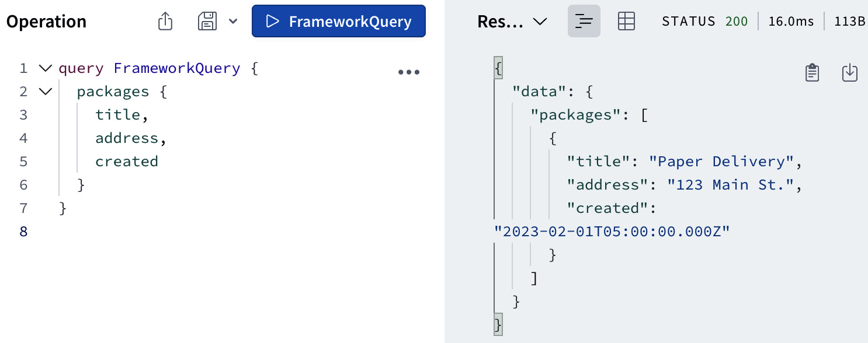868x343 pixels.
Task: Download the response data
Action: tap(849, 72)
